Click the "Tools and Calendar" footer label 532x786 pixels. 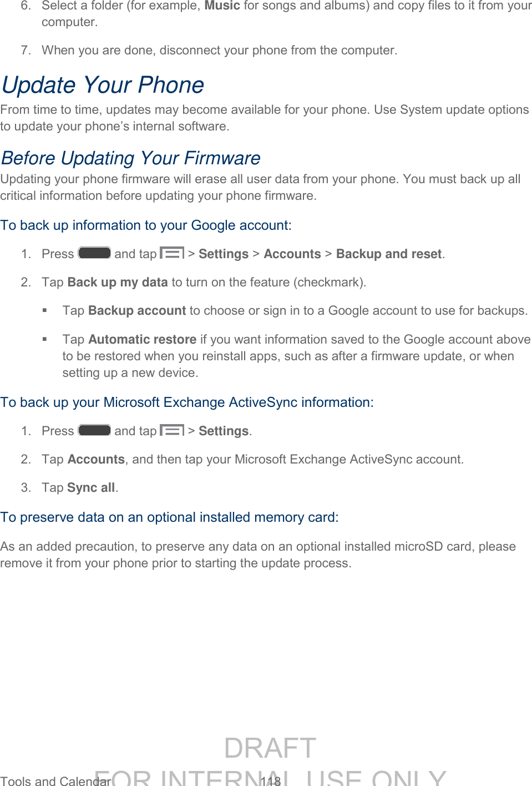[55, 780]
